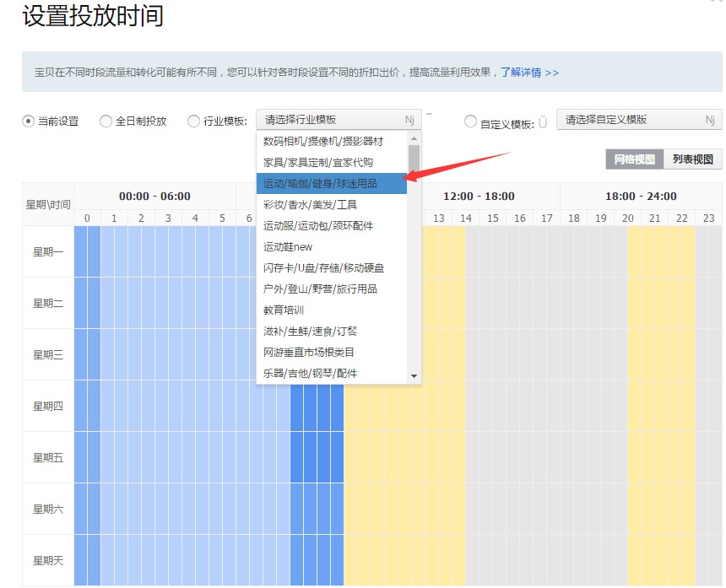Select the 自定义模板 radio button
726x588 pixels.
coord(470,121)
